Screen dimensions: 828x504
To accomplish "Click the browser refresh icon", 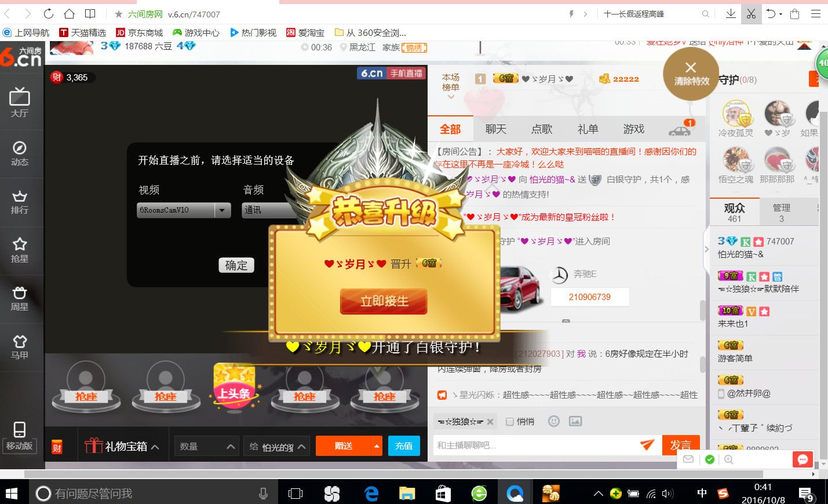I will click(49, 13).
